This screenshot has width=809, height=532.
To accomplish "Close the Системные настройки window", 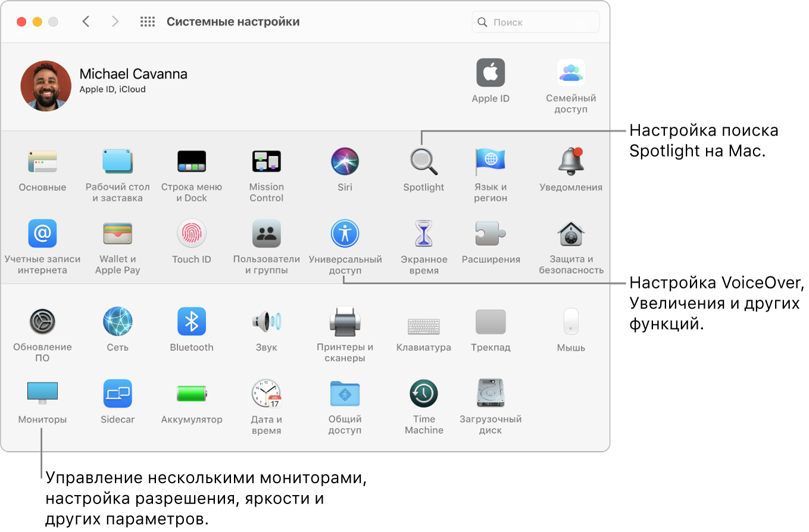I will (21, 22).
